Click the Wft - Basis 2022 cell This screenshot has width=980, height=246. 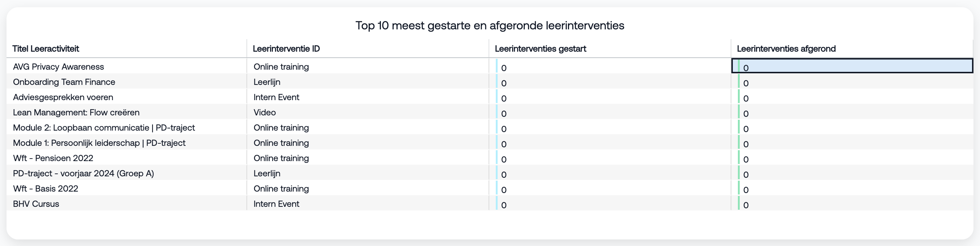(x=45, y=189)
